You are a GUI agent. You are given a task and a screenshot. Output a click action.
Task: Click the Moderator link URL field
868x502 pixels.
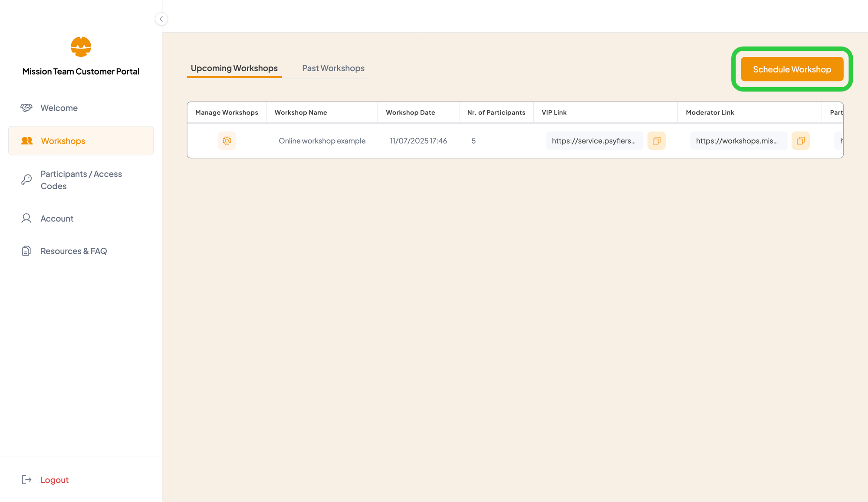coord(737,141)
